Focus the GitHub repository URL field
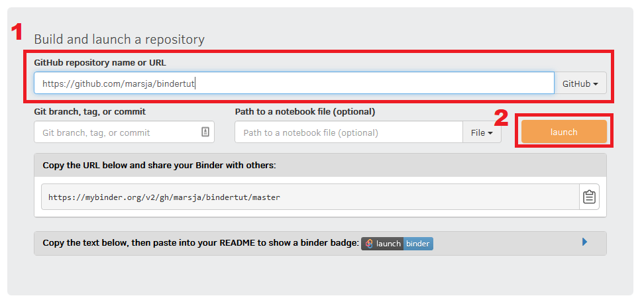Screen dimensions: 644x302 (294, 83)
